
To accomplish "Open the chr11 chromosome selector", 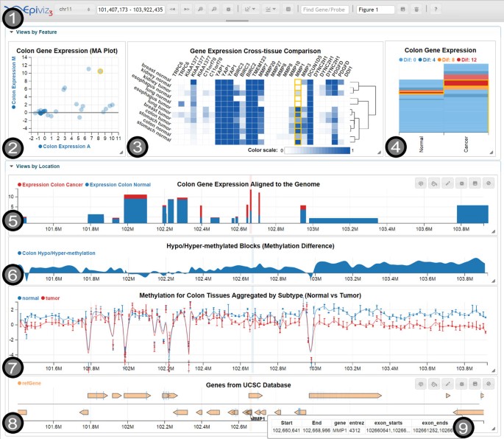I will point(75,10).
